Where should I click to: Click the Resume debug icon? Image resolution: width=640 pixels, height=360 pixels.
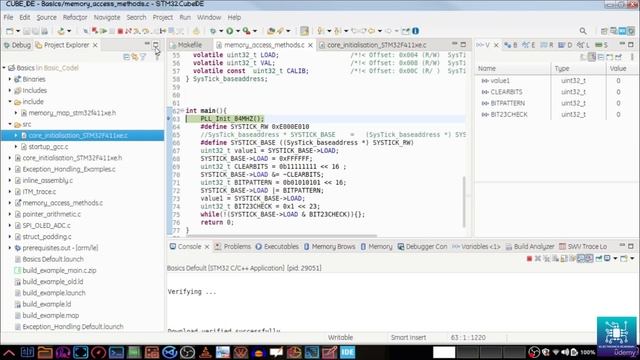[x=103, y=31]
